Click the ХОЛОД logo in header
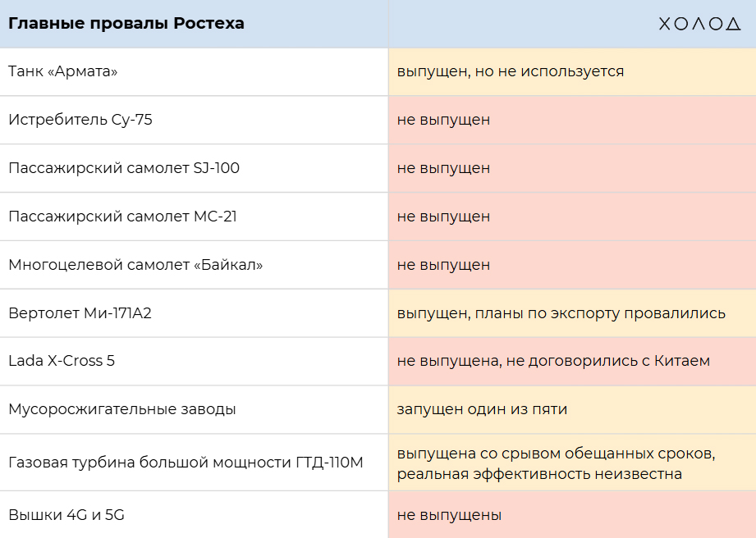Viewport: 756px width, 538px height. [x=699, y=24]
